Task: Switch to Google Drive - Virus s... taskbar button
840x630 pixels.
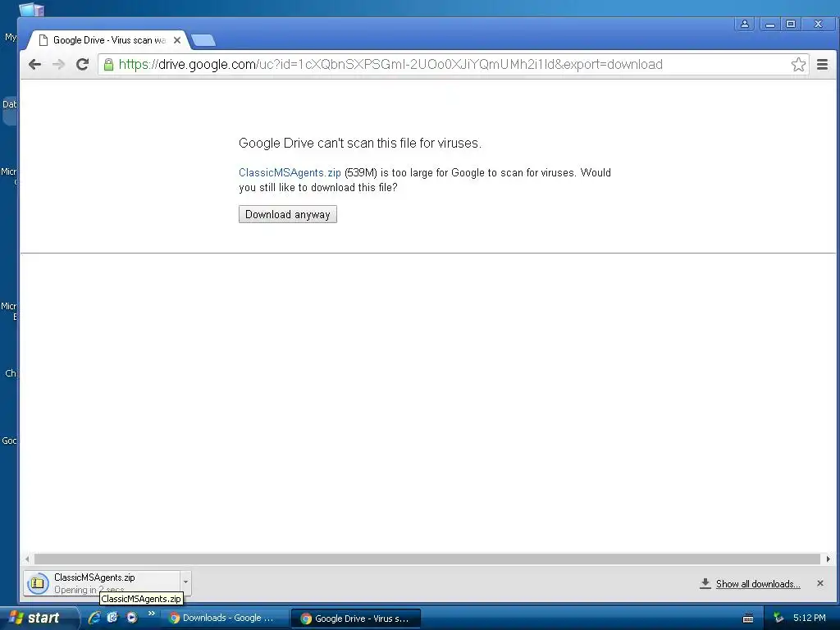Action: tap(356, 619)
